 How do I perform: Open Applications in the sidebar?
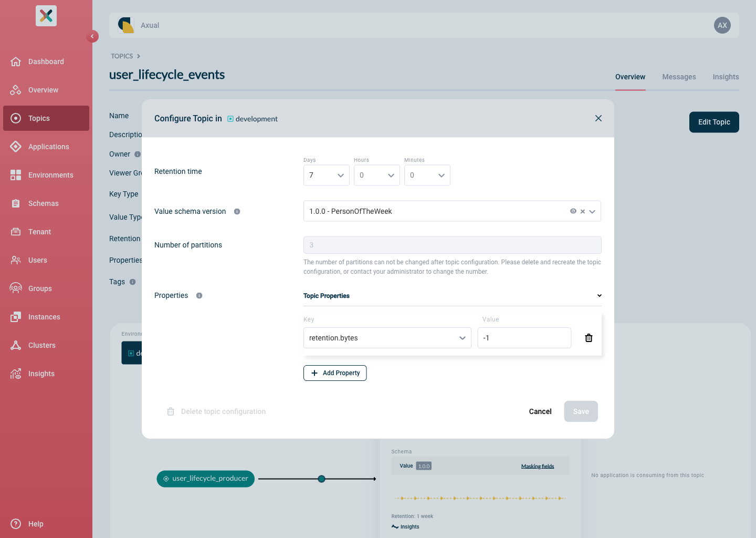(x=46, y=147)
